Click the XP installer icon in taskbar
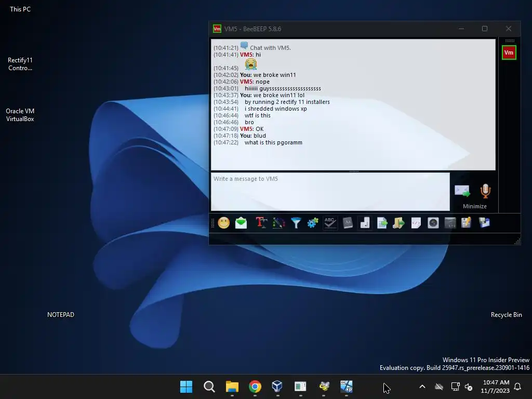 (347, 387)
